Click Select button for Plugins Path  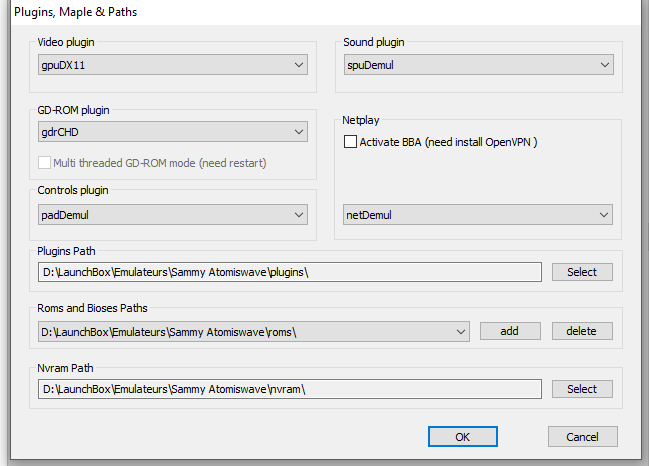(x=582, y=272)
